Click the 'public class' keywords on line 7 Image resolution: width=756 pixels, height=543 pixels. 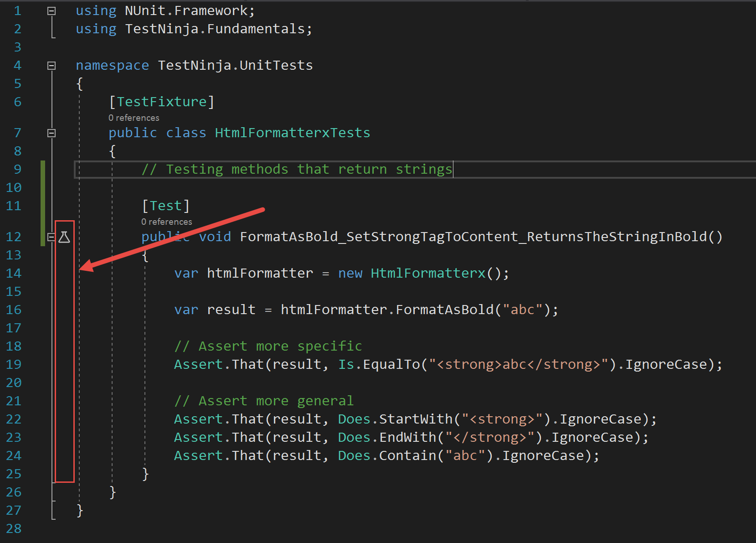point(157,133)
